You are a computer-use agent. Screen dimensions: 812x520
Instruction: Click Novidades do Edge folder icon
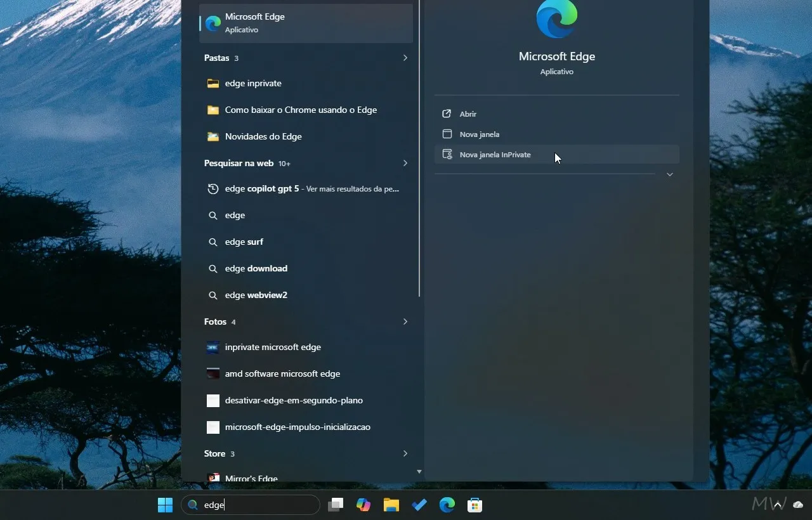pos(213,136)
